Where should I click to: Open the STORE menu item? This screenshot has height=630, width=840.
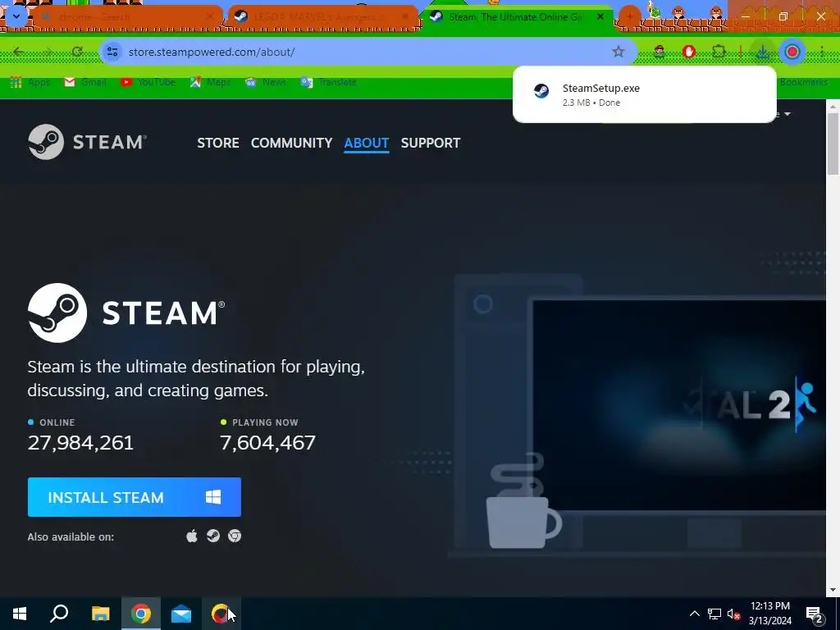coord(218,143)
